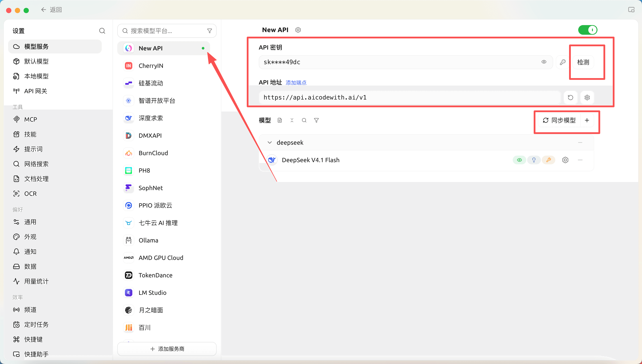Open the model list document icon
The image size is (642, 364).
tap(280, 120)
